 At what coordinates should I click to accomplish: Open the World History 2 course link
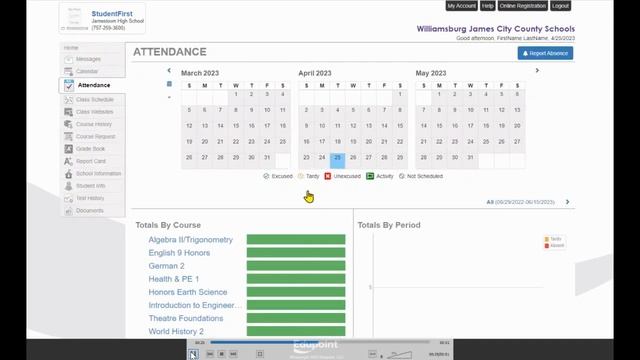tap(176, 331)
